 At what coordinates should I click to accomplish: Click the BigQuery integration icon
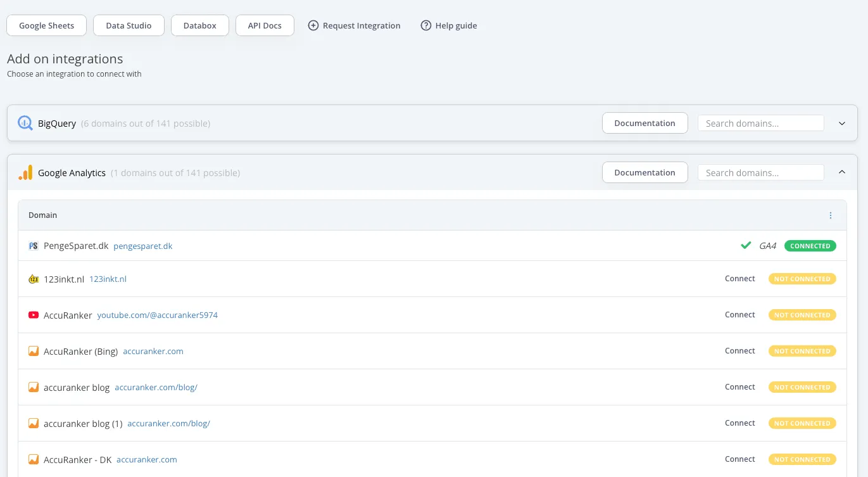[24, 122]
